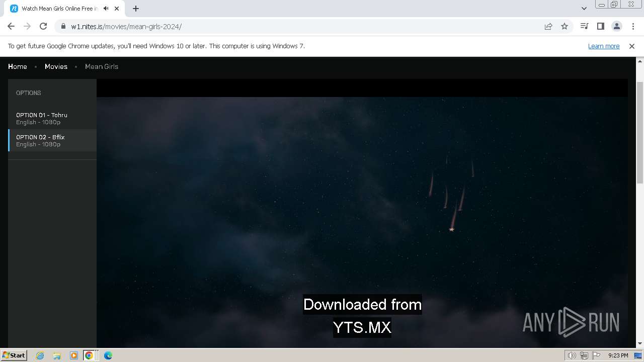Viewport: 644px width, 362px height.
Task: Bookmark this page with the star
Action: click(565, 26)
